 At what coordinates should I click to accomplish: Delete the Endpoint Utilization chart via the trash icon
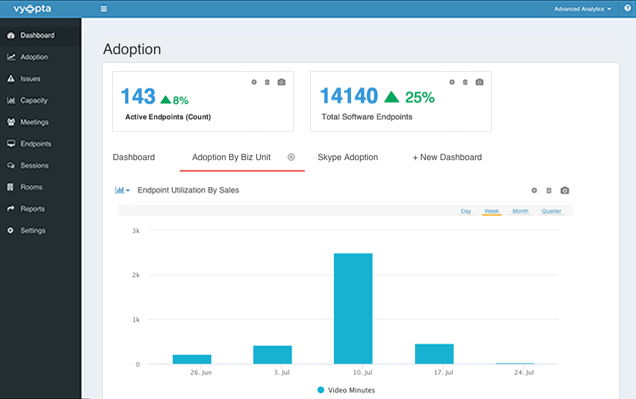click(x=549, y=190)
